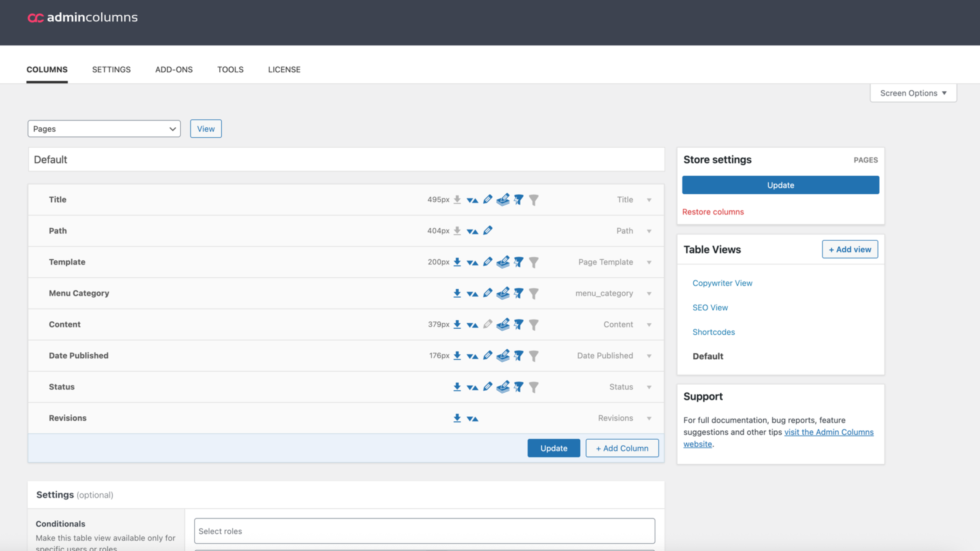Open the Pages list screen dropdown
Viewport: 980px width, 551px height.
pos(104,129)
